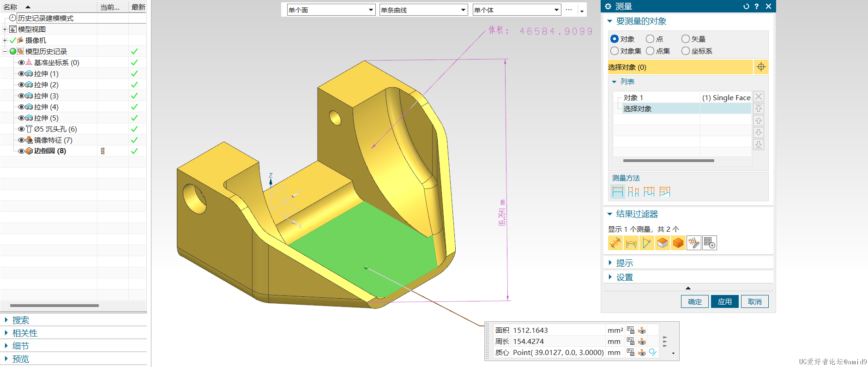The image size is (868, 367).
Task: Save the 面积 result as annotation
Action: pyautogui.click(x=631, y=330)
